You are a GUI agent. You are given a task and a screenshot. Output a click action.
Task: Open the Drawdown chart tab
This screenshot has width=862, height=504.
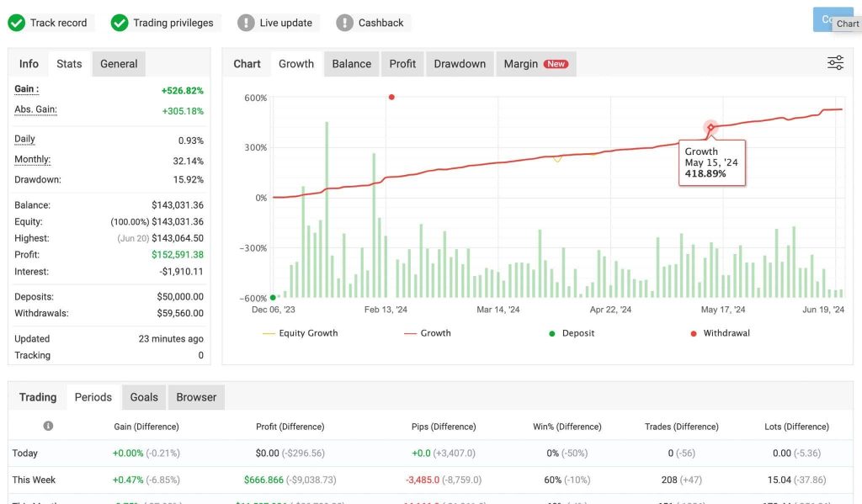[460, 64]
